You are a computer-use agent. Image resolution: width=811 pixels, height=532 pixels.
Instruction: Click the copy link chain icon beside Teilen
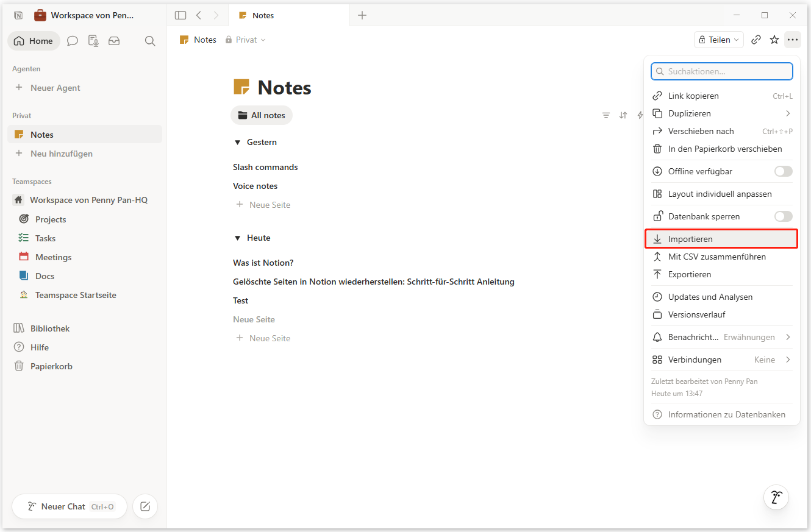(x=756, y=40)
